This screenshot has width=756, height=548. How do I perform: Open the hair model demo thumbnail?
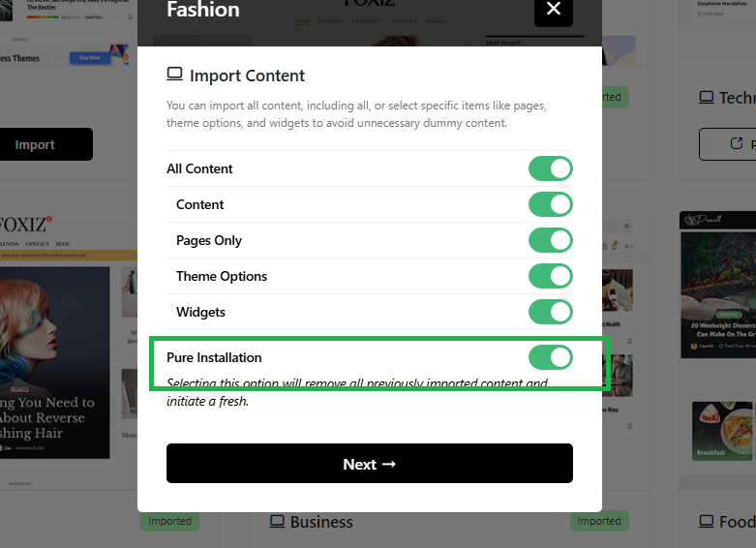(54, 363)
